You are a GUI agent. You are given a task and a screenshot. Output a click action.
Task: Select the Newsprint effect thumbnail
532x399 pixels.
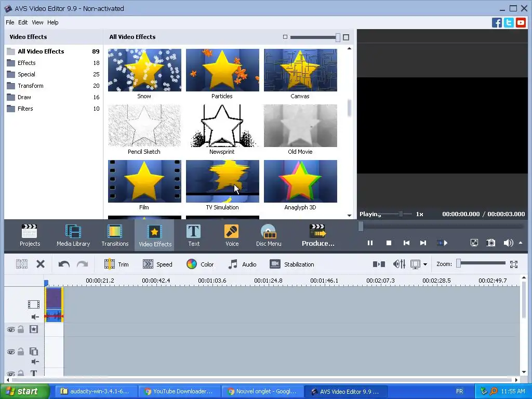pos(222,126)
